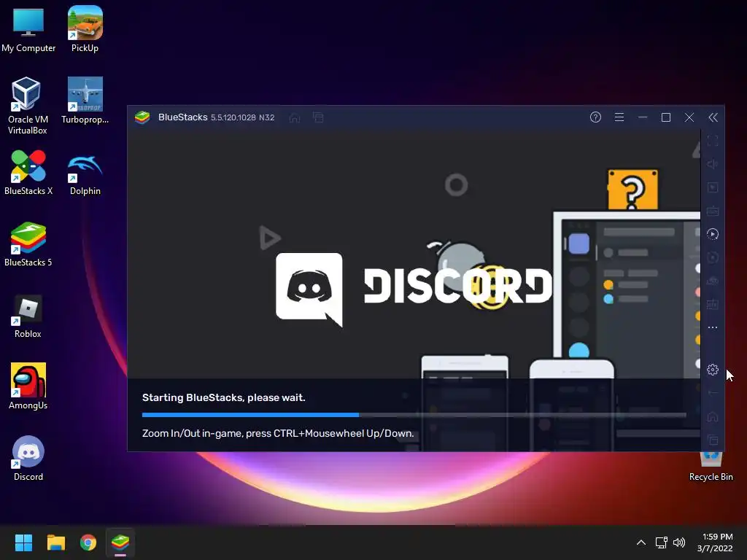Click the Zoom In/Out CTRL+Mousewheel tip text
This screenshot has width=747, height=560.
(278, 433)
